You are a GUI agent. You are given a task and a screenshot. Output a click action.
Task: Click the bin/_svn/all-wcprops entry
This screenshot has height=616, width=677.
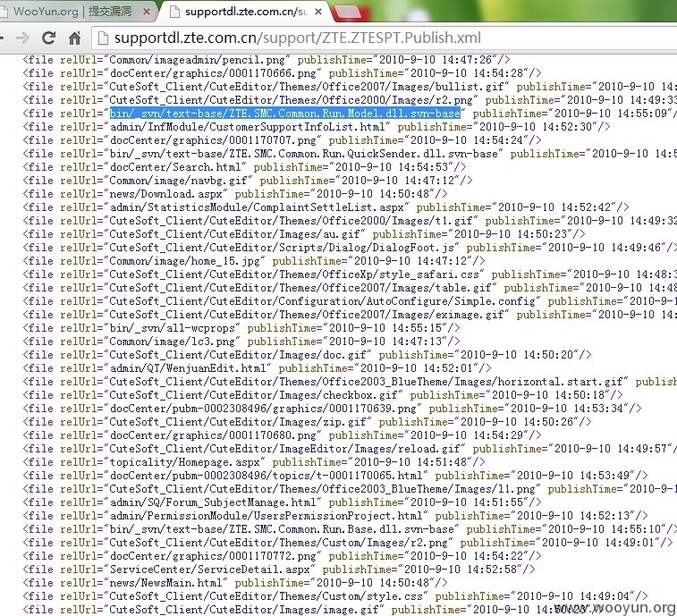click(x=241, y=327)
